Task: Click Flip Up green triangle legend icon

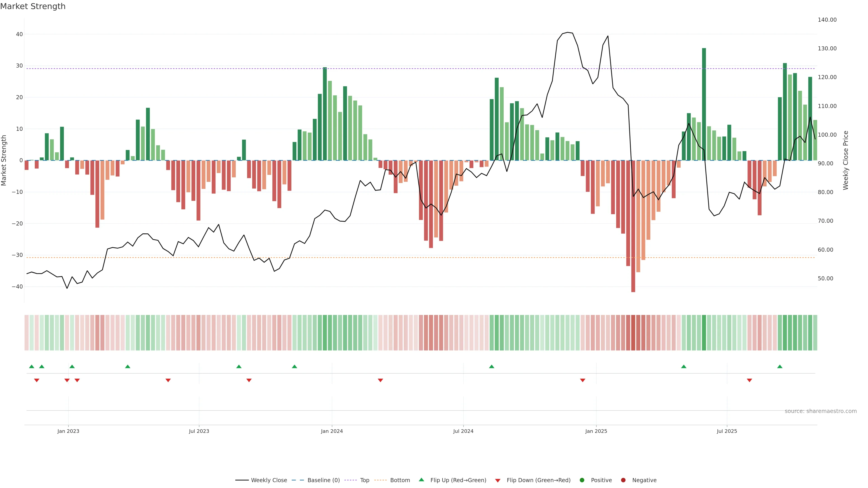Action: [421, 480]
